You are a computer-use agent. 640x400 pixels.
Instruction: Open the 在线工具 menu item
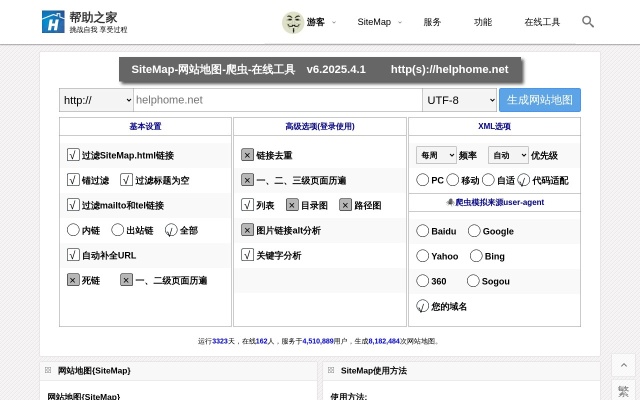(542, 22)
